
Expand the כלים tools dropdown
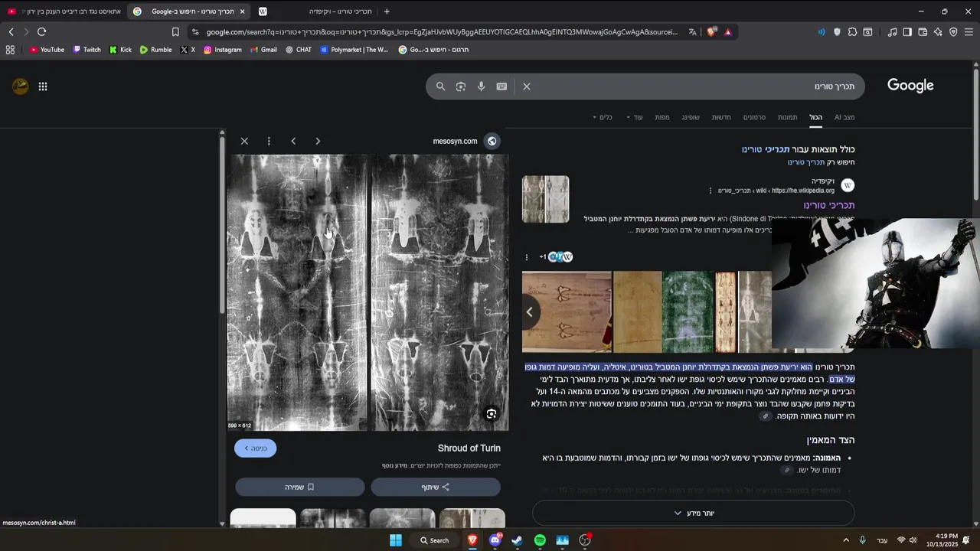click(603, 117)
